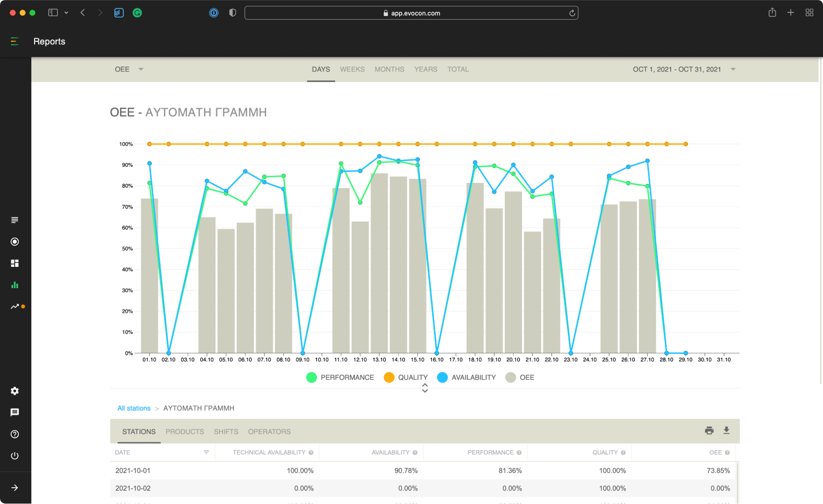Toggle Quality series in chart legend
823x504 pixels.
[x=406, y=378]
